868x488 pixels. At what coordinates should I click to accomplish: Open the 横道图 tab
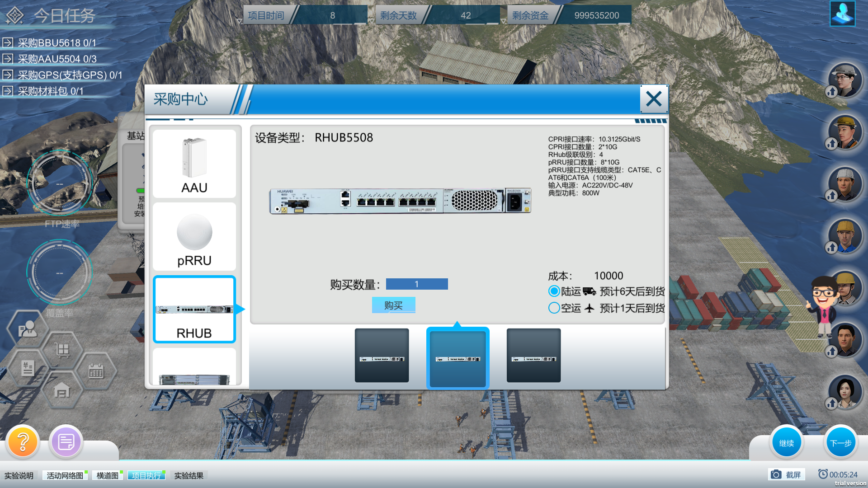pyautogui.click(x=108, y=475)
